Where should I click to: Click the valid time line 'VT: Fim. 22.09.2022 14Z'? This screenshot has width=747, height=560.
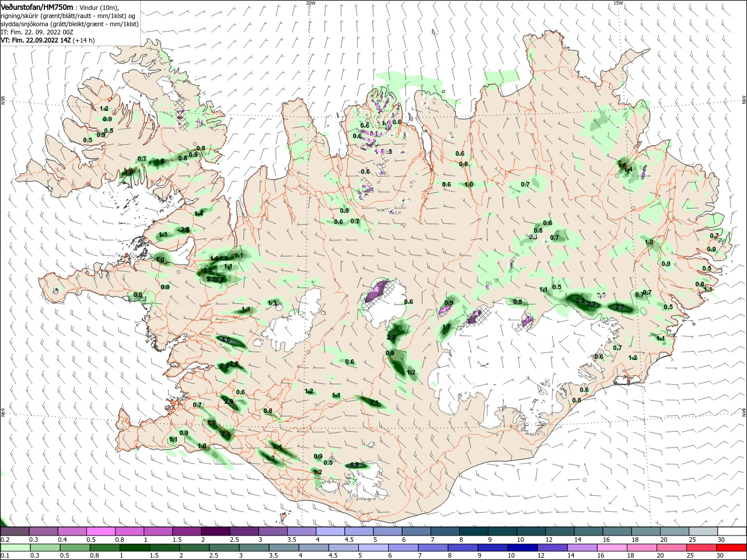click(x=36, y=40)
